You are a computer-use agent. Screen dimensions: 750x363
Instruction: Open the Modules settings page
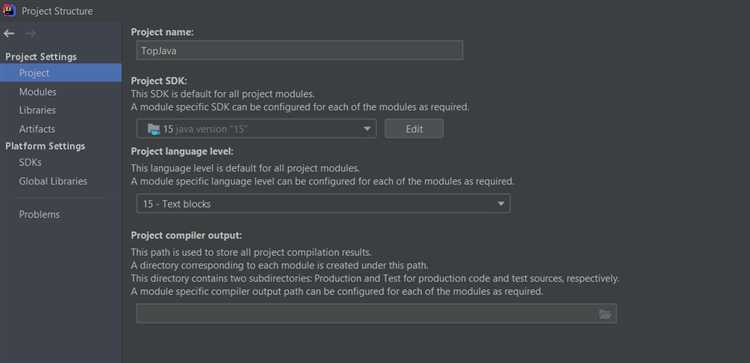(x=37, y=91)
